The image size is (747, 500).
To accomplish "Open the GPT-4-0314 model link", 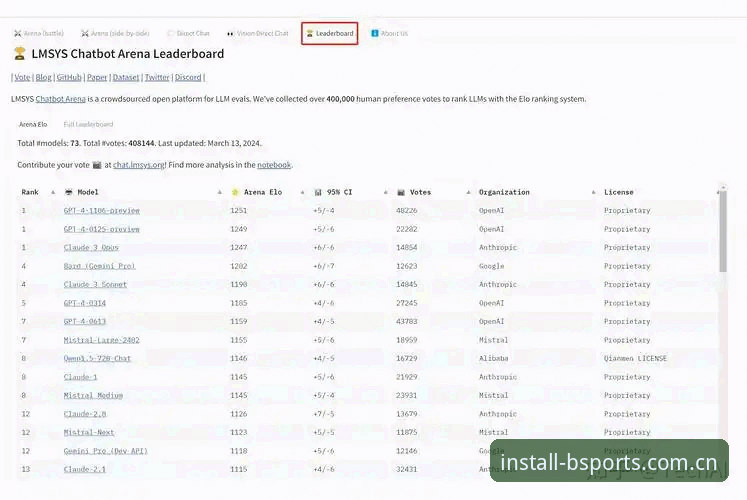I will [x=85, y=303].
